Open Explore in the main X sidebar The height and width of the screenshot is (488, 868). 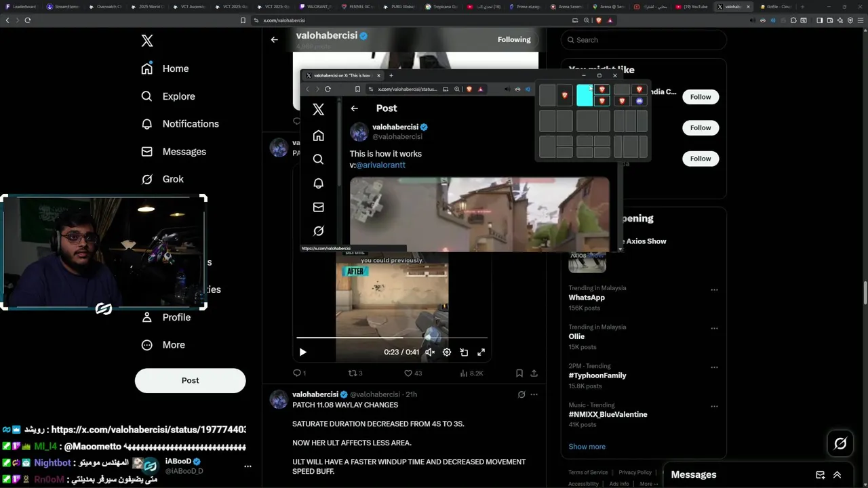pyautogui.click(x=167, y=96)
